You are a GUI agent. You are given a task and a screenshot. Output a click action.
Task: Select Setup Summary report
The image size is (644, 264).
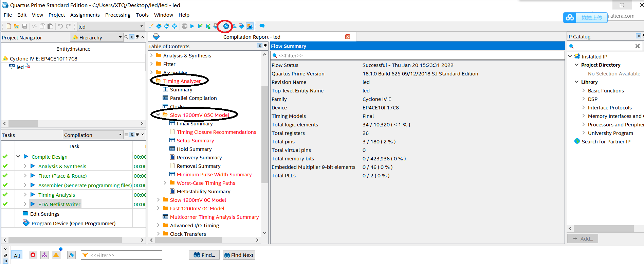195,140
